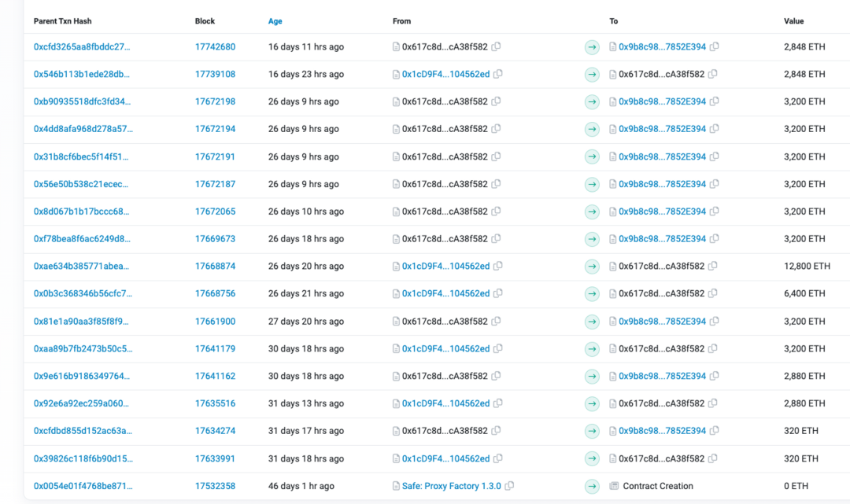This screenshot has width=850, height=504.
Task: View block 17672198
Action: pyautogui.click(x=215, y=101)
